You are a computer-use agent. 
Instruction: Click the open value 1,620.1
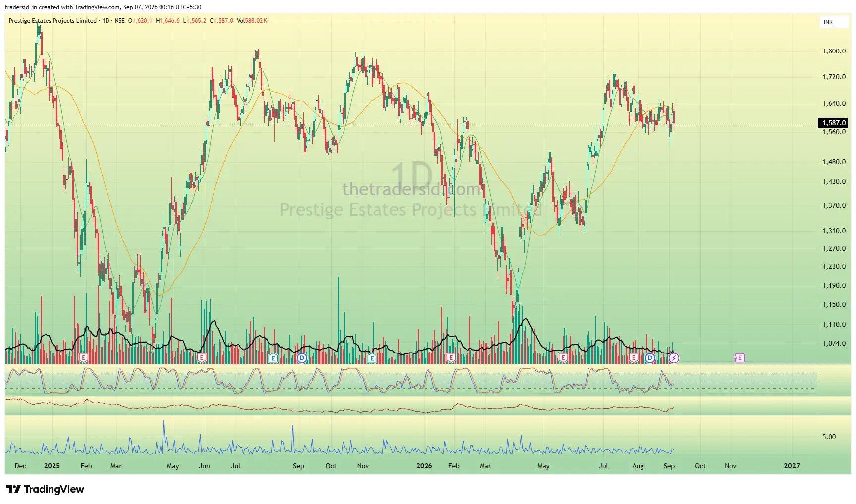142,21
